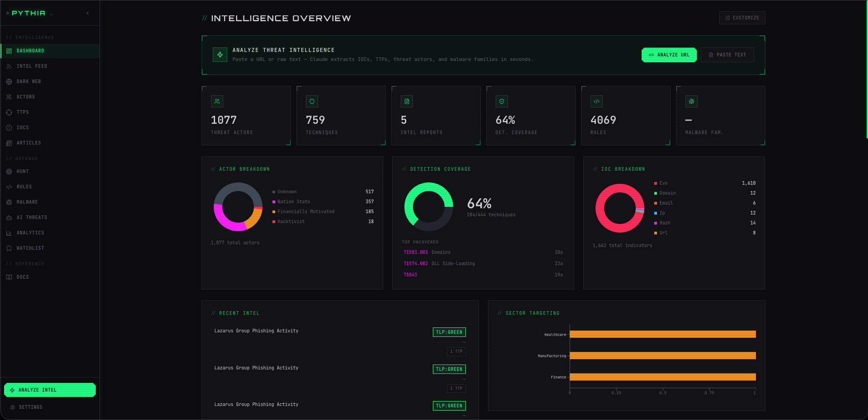Click the Paste Text button

coord(727,55)
